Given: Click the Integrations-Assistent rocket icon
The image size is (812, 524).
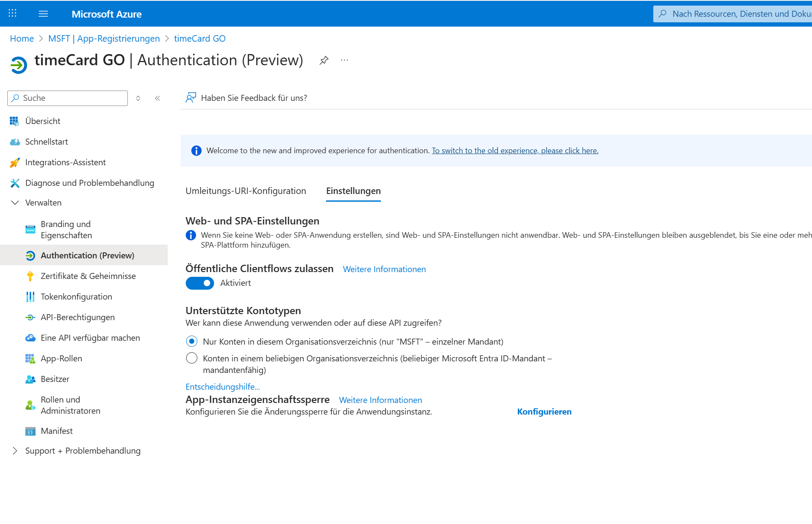Looking at the screenshot, I should 15,163.
